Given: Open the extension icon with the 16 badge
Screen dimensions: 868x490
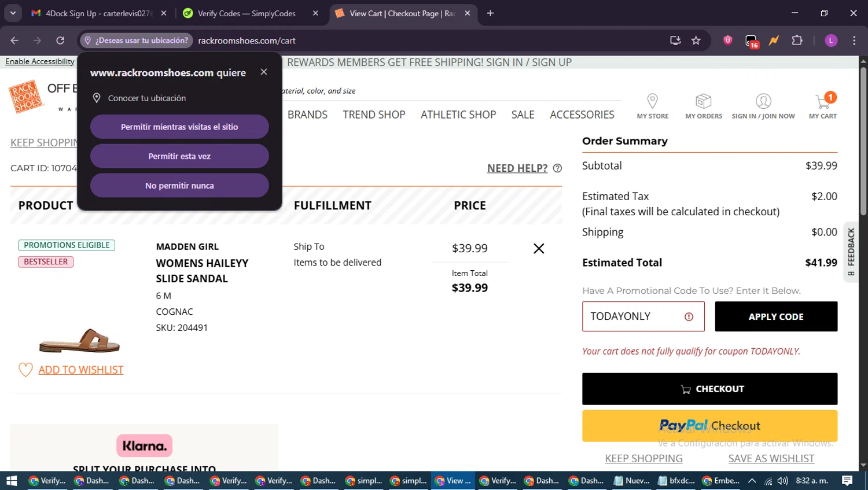Looking at the screenshot, I should [751, 41].
